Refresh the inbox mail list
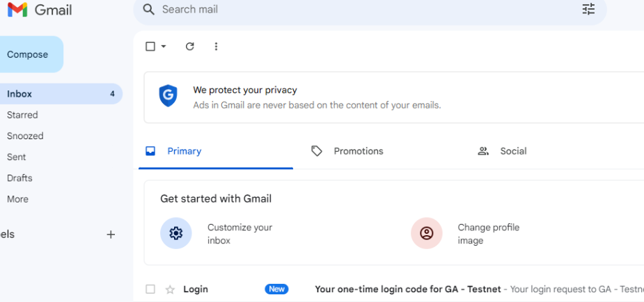Viewport: 644px width, 302px height. (189, 47)
